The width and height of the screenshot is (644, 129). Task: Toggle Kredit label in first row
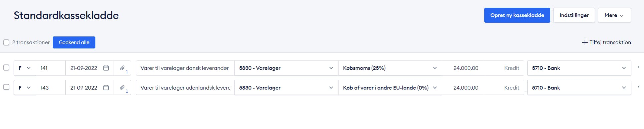pyautogui.click(x=512, y=68)
